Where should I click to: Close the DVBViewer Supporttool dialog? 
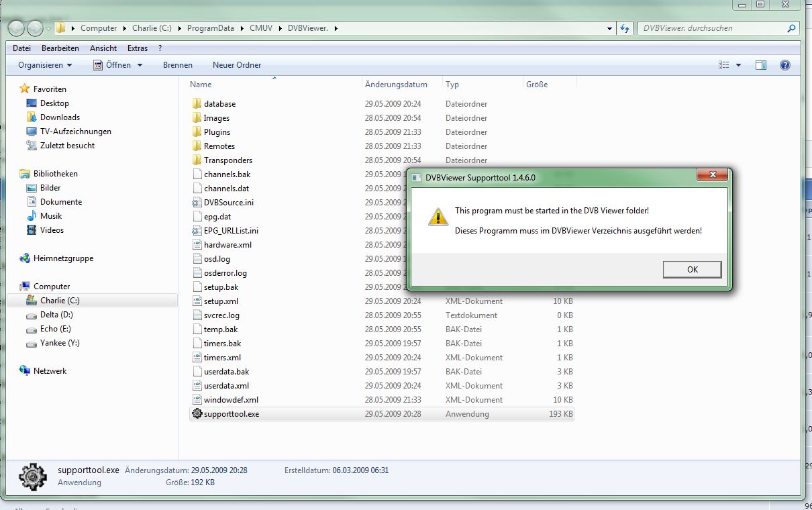pos(712,176)
